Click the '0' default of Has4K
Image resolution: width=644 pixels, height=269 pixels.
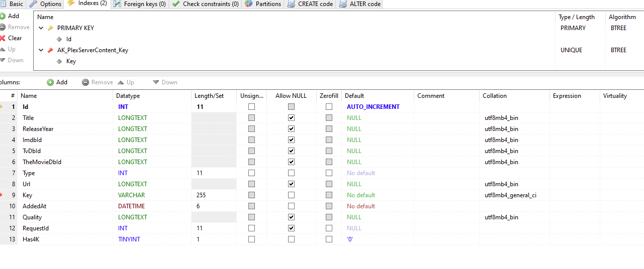(x=350, y=239)
